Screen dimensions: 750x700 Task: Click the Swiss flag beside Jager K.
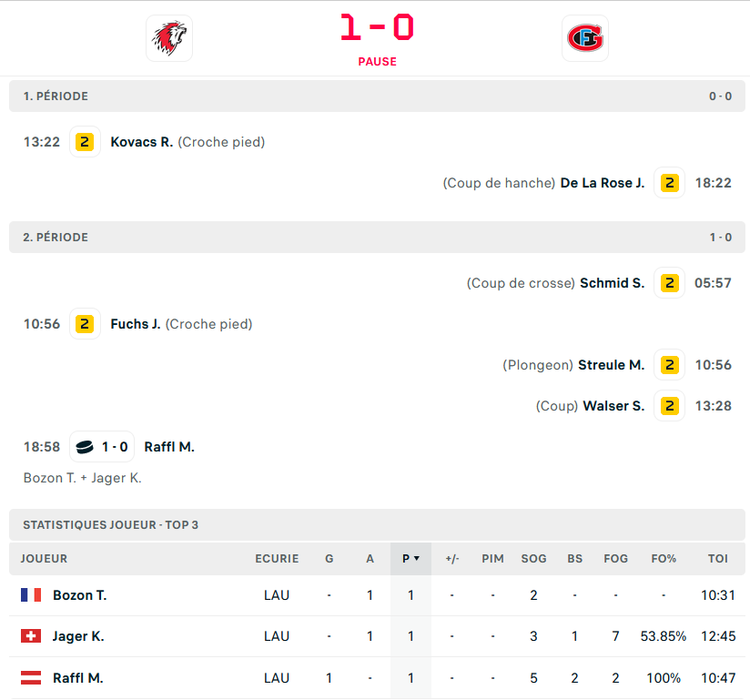tap(31, 636)
